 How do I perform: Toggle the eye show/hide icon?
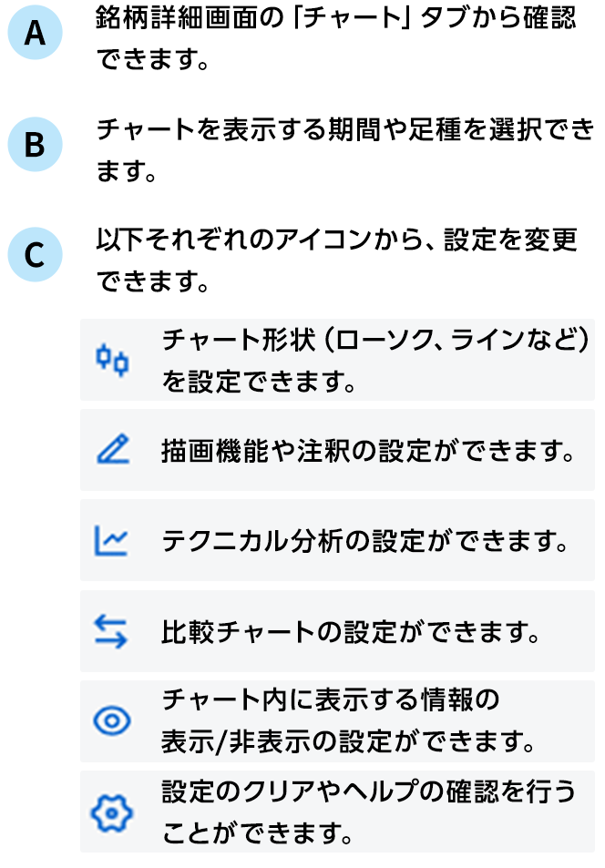112,720
